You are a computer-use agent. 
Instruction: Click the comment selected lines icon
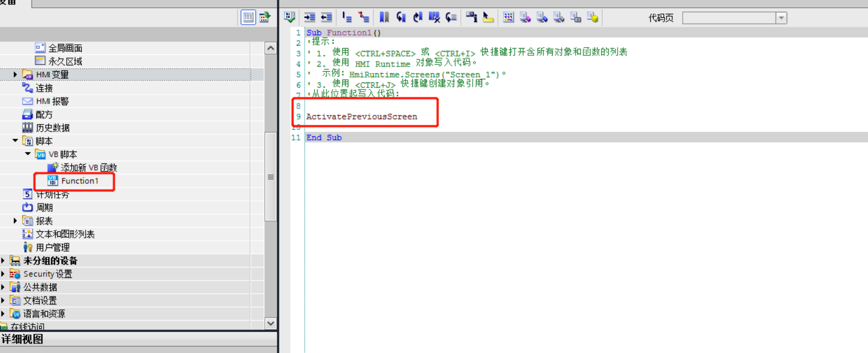coord(347,17)
